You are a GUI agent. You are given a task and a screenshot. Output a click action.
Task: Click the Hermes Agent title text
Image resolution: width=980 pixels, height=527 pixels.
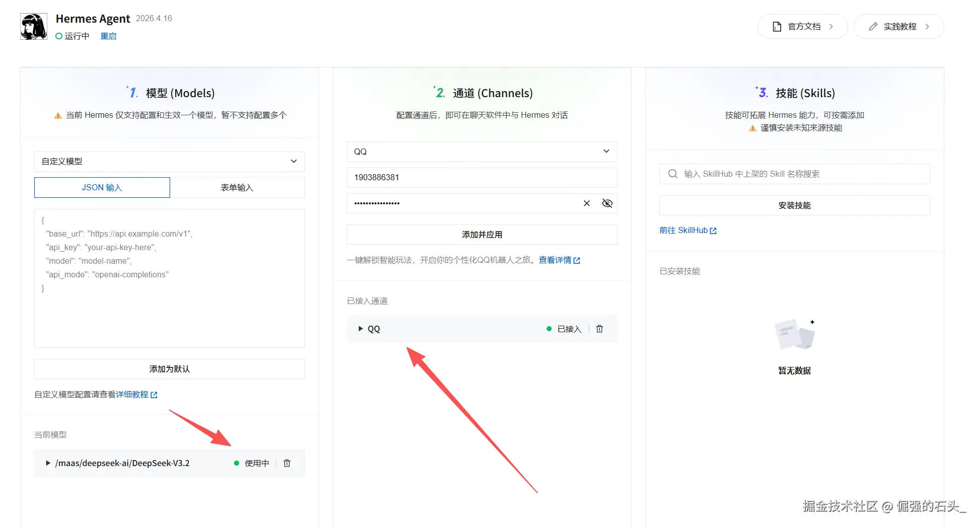coord(93,19)
